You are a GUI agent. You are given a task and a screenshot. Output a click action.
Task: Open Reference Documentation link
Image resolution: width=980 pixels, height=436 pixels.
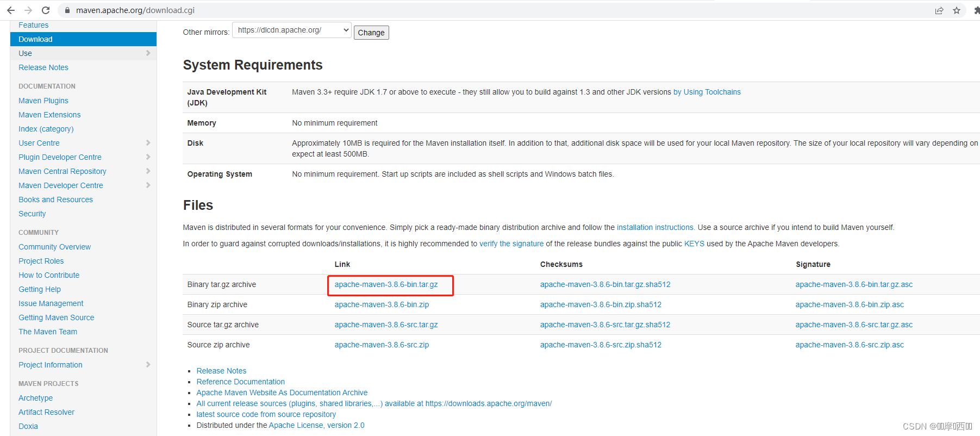[240, 382]
